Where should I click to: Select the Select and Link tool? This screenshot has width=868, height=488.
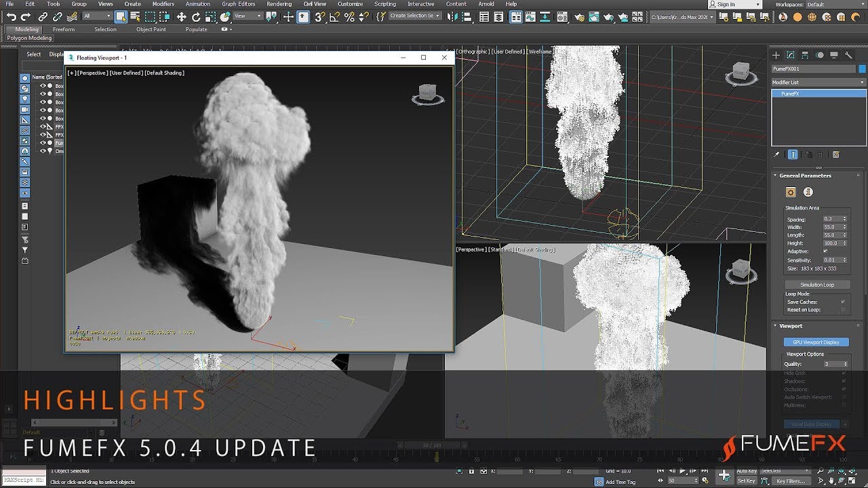(43, 16)
